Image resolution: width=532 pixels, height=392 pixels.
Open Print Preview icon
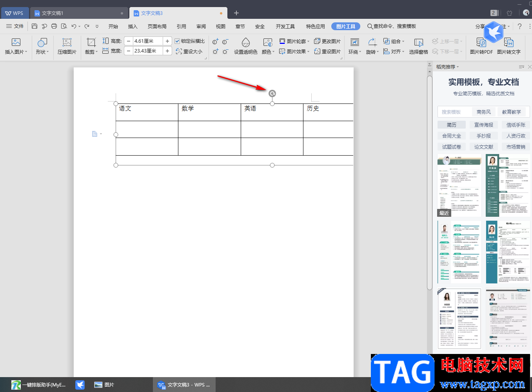point(64,26)
